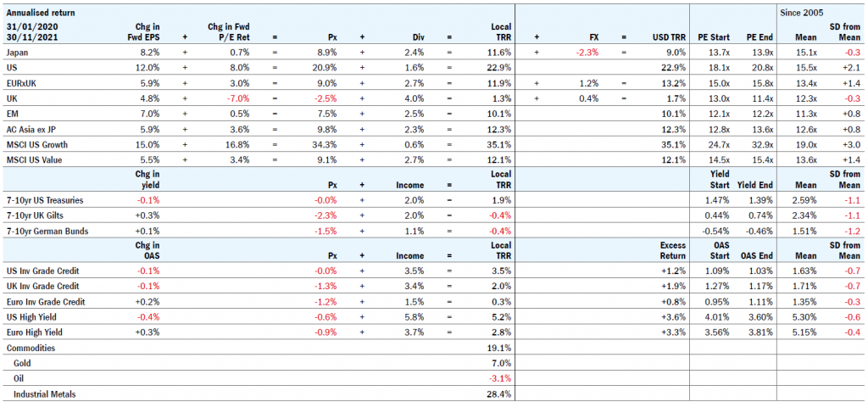Select the EURxUK row label

[x=21, y=82]
